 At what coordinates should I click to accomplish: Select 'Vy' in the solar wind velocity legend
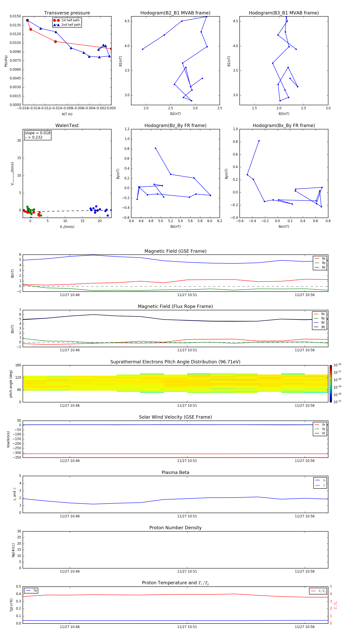tap(320, 429)
